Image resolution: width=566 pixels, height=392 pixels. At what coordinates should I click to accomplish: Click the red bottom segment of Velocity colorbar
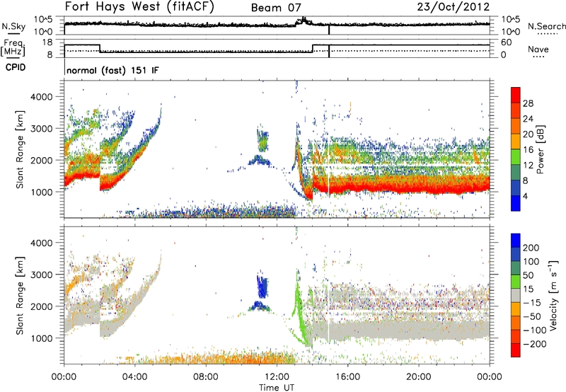516,350
